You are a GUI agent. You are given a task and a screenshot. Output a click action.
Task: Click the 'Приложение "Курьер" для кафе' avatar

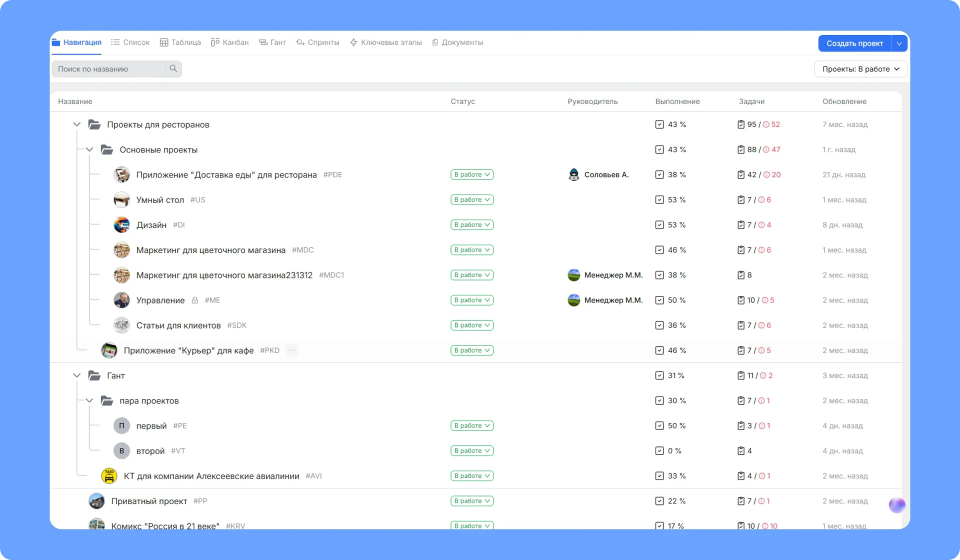point(109,350)
